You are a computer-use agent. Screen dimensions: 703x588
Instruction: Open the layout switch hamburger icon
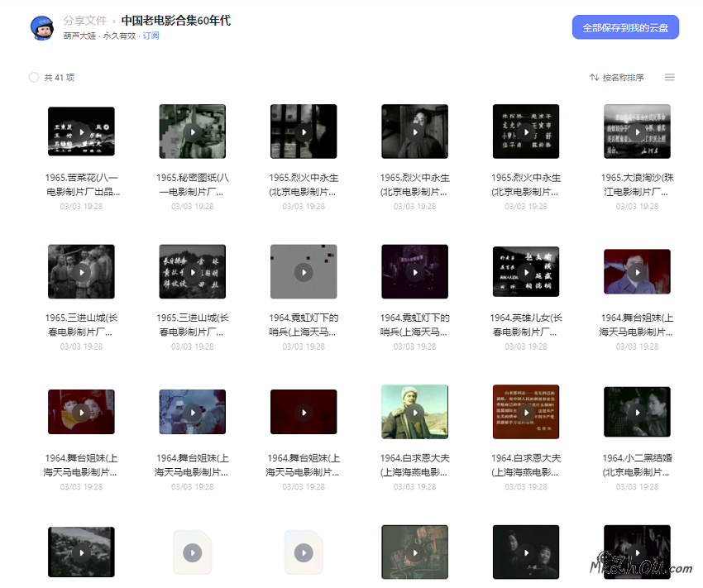coord(669,76)
